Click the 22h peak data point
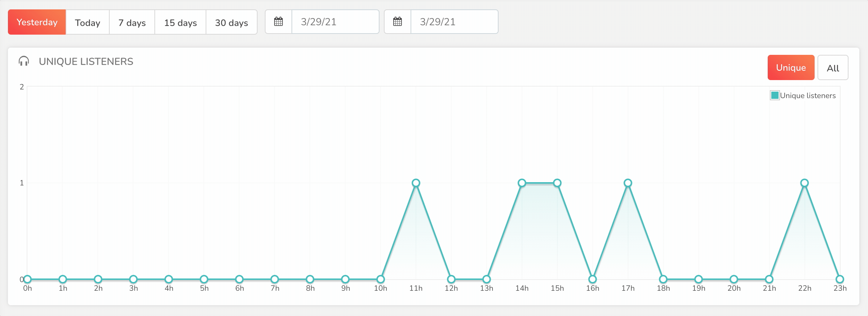 [804, 183]
